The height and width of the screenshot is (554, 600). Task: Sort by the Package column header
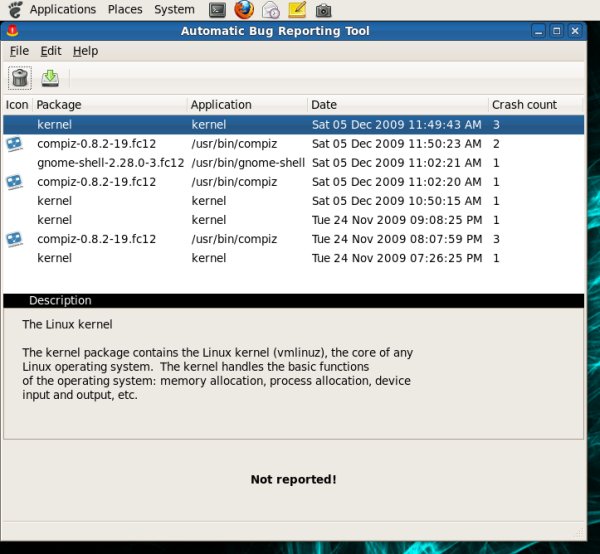pyautogui.click(x=110, y=104)
